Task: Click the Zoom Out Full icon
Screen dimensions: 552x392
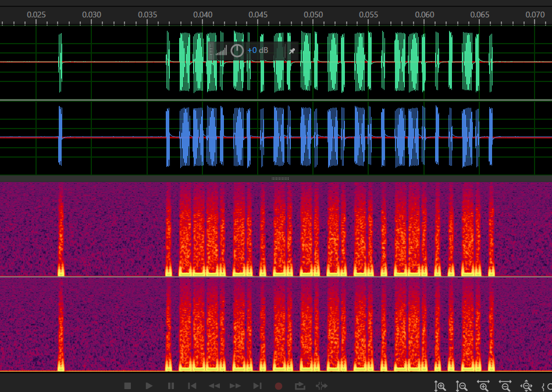Action: pyautogui.click(x=526, y=386)
